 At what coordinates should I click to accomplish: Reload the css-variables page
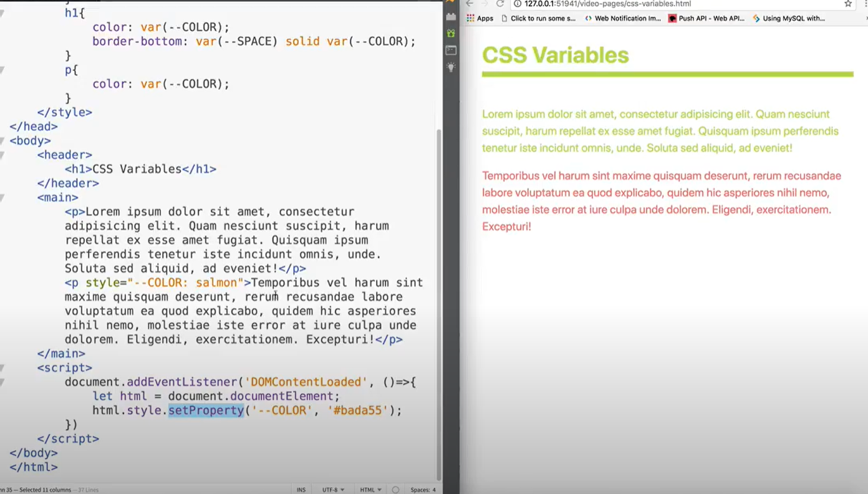(499, 4)
